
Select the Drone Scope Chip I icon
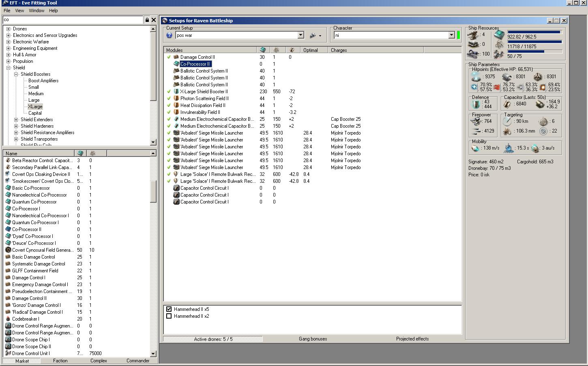click(8, 340)
